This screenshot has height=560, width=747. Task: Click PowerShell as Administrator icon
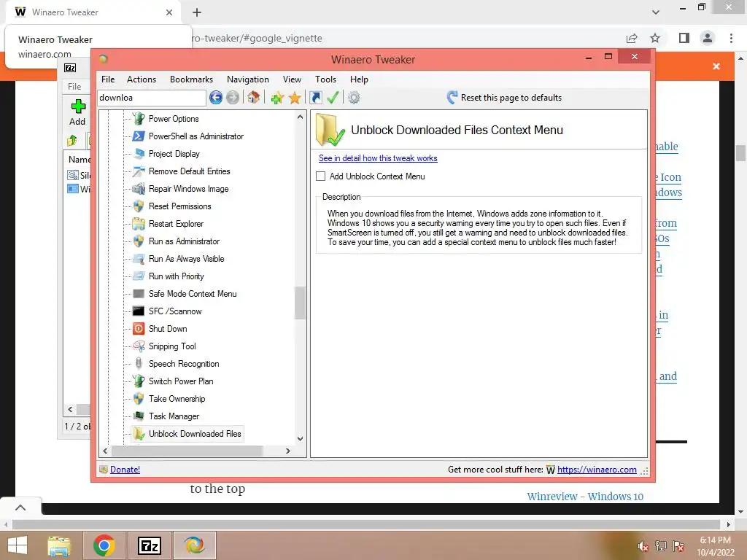click(x=139, y=136)
